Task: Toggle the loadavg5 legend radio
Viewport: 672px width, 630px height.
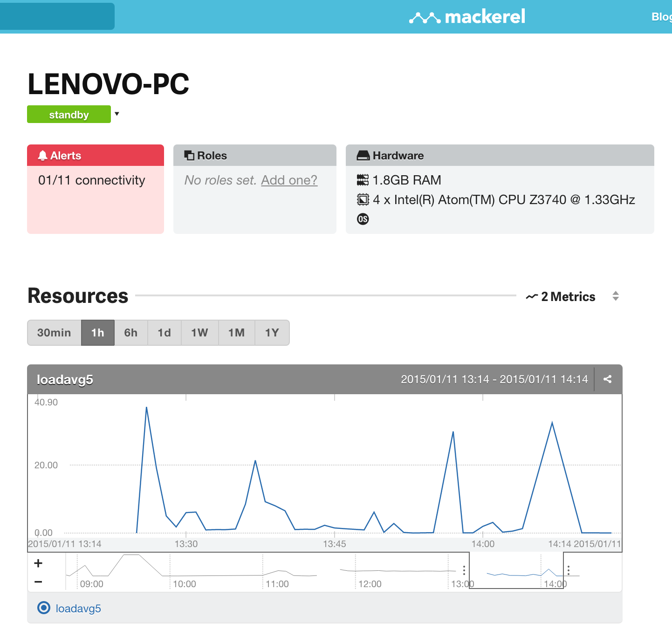Action: tap(44, 608)
